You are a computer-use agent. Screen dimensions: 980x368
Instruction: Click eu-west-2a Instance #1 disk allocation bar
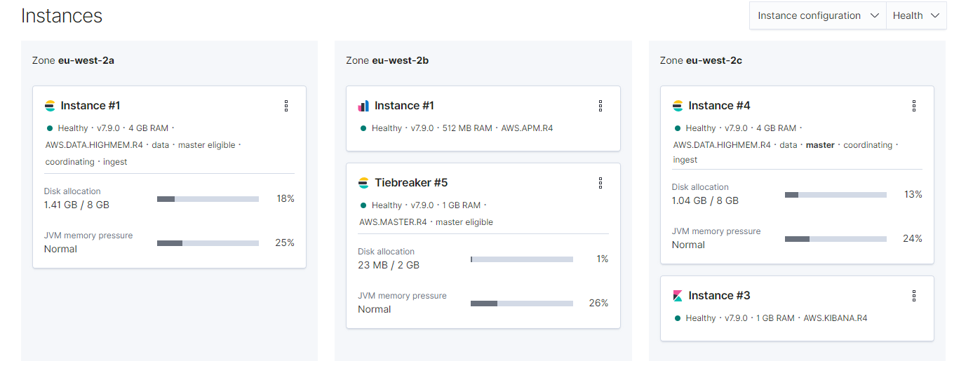tap(208, 199)
